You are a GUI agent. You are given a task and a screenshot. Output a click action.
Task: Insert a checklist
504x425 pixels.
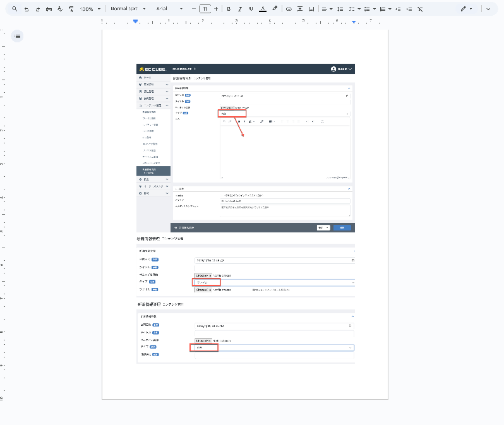[352, 9]
